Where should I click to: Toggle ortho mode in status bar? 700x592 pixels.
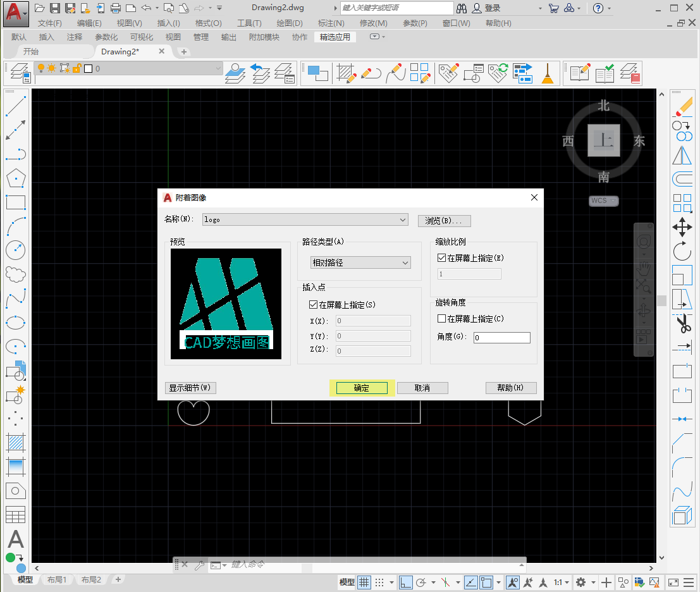[x=405, y=582]
